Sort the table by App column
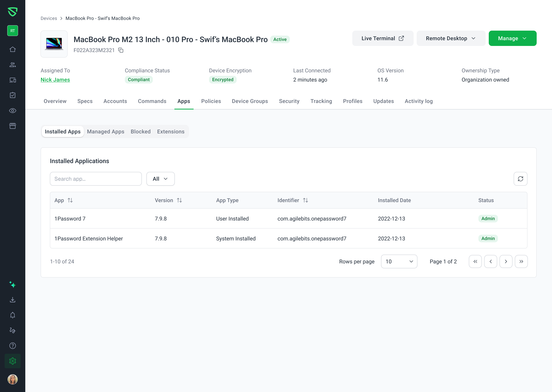 70,200
